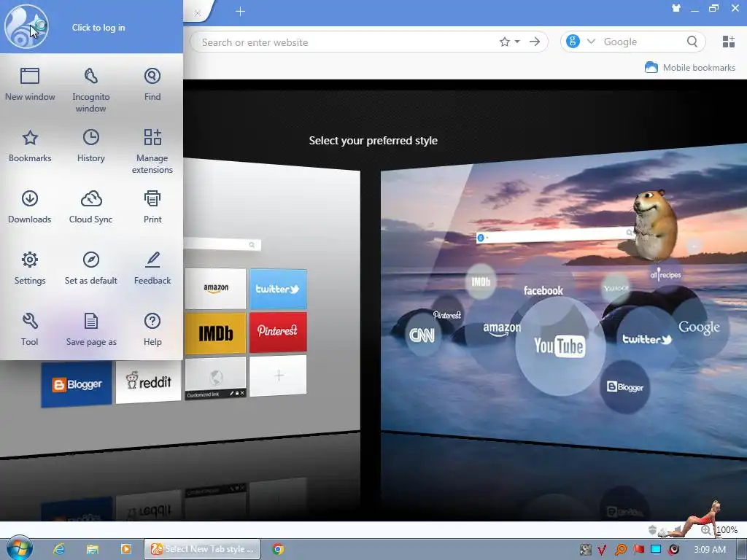Click the Blogger tile in classic preview
Screen dimensions: 747x560
tap(77, 384)
